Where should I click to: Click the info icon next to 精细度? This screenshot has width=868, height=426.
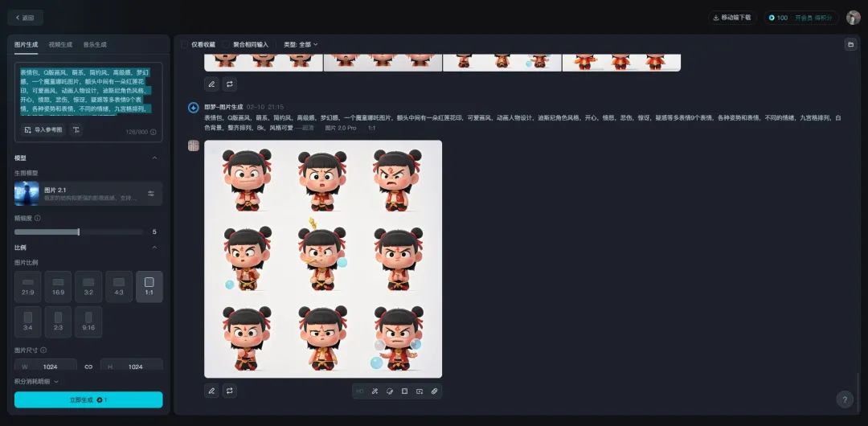click(38, 219)
